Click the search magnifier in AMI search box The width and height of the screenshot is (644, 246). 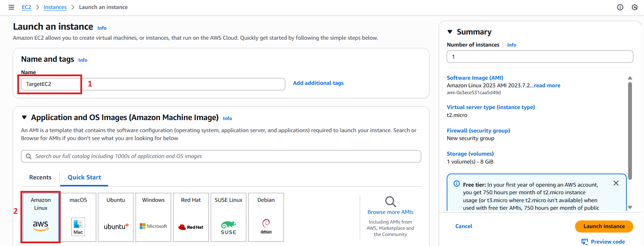29,156
